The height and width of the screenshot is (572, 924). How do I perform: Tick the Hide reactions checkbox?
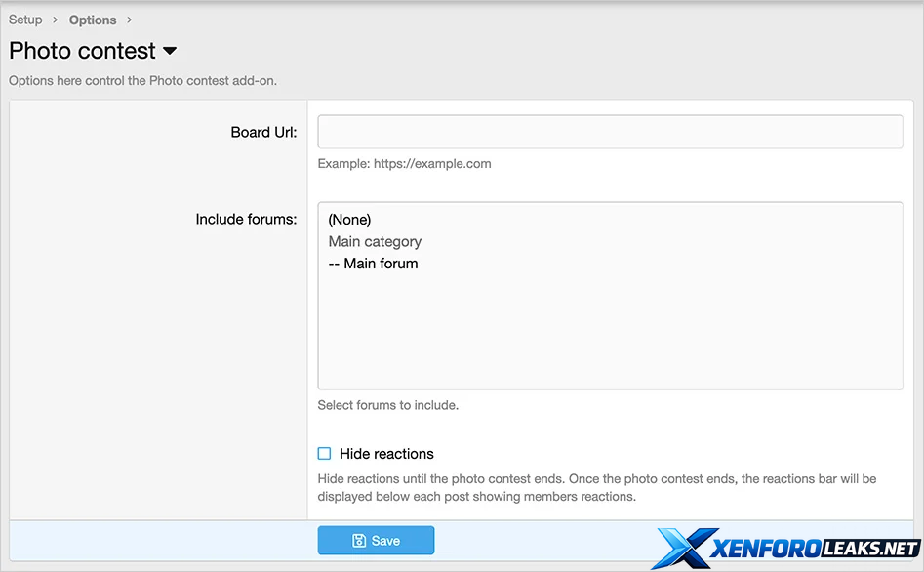coord(325,454)
